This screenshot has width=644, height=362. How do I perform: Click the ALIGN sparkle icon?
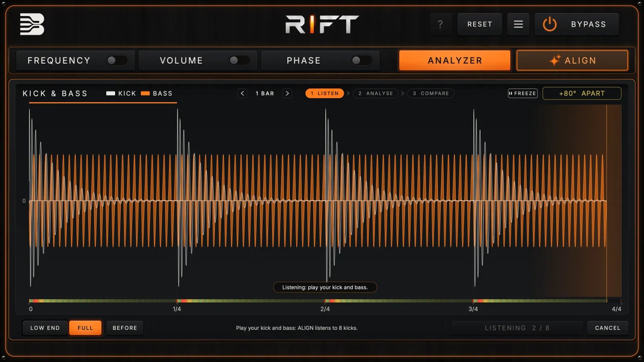pos(555,60)
